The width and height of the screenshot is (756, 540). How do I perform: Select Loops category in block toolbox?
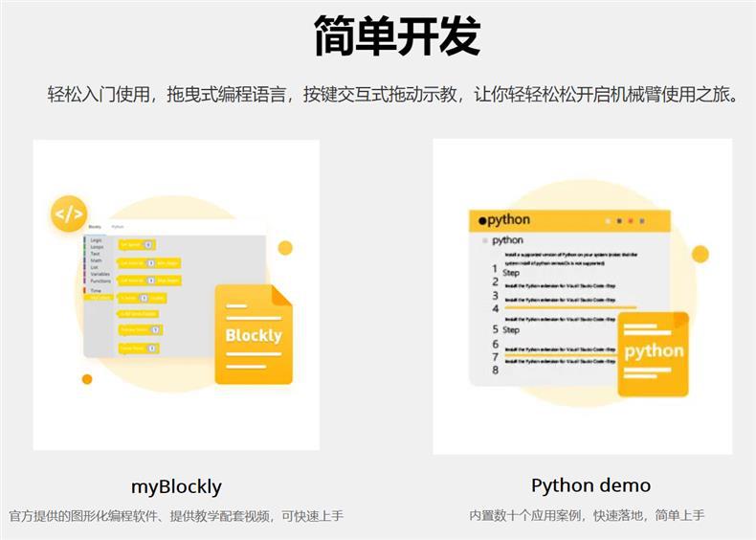pyautogui.click(x=97, y=247)
